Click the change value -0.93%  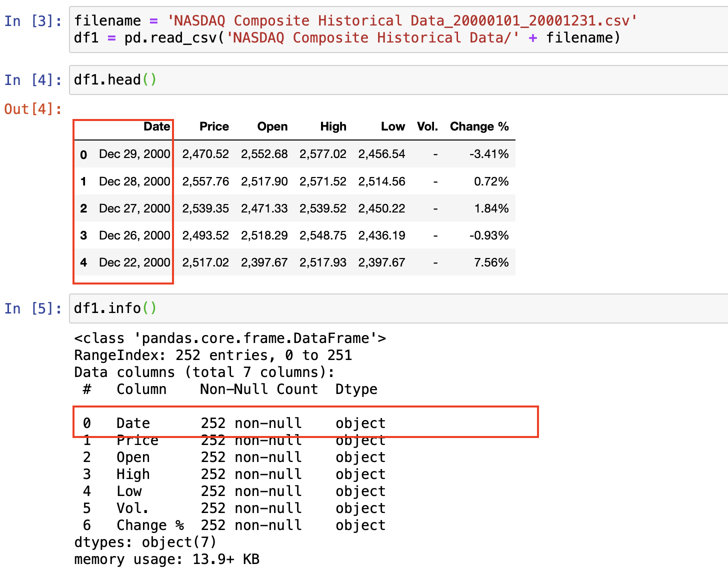pyautogui.click(x=489, y=235)
